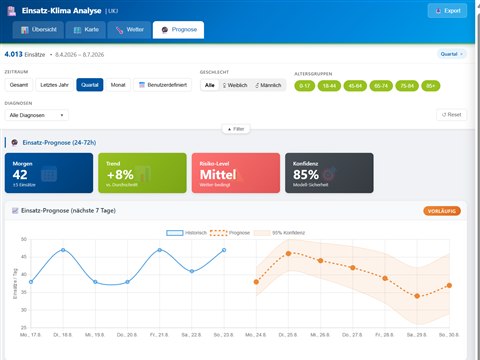Click the forecast data point for Di., 25.8.
Viewport: 480px width, 360px height.
click(x=288, y=254)
